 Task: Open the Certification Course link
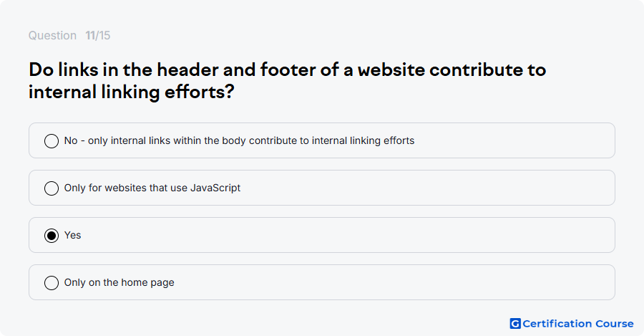572,324
